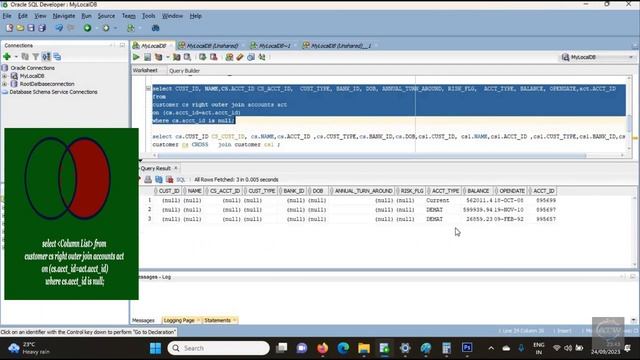Click the schema browser icon in Connections toolbar
Viewport: 640px width, 360px height.
point(46,56)
